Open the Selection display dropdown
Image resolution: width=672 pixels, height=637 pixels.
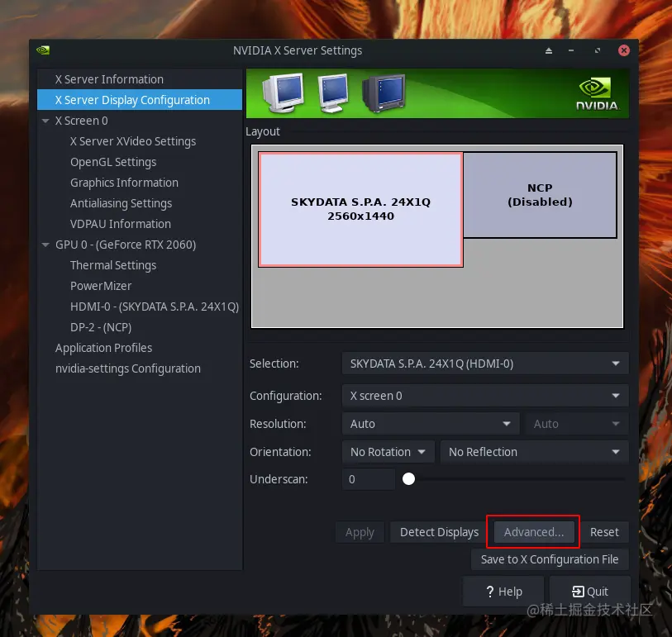tap(485, 364)
